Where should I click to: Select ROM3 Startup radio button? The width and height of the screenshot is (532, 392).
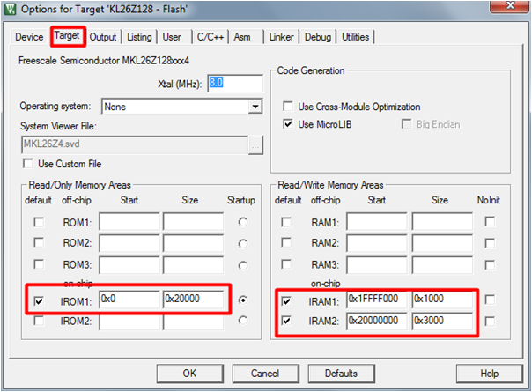pyautogui.click(x=242, y=265)
